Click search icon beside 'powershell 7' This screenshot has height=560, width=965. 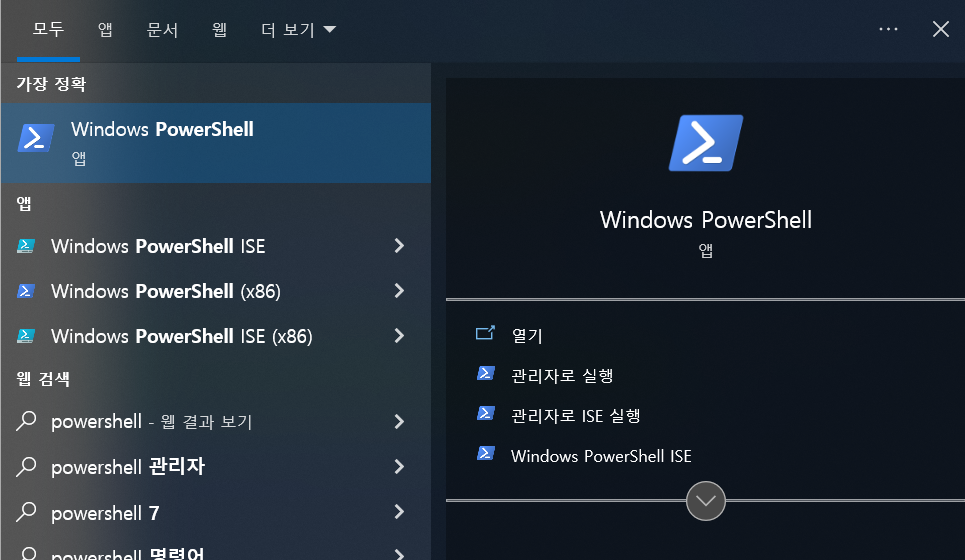click(26, 512)
